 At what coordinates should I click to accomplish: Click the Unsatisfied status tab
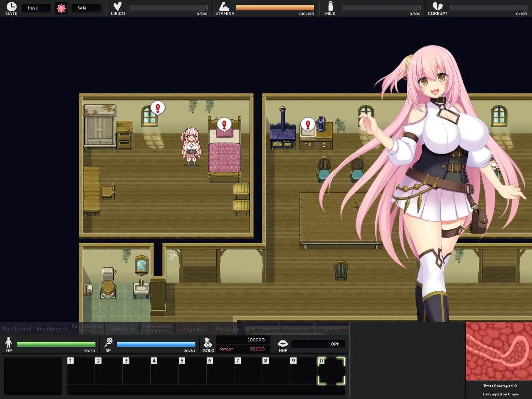(x=17, y=329)
